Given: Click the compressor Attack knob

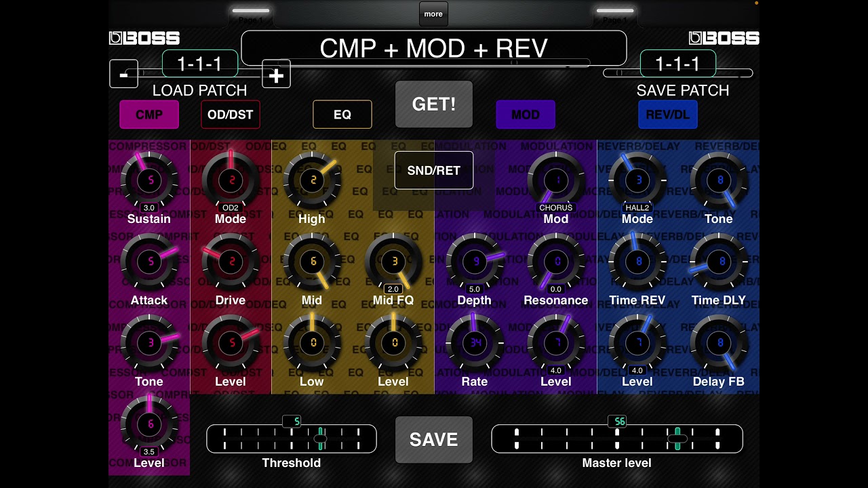Looking at the screenshot, I should click(x=149, y=262).
